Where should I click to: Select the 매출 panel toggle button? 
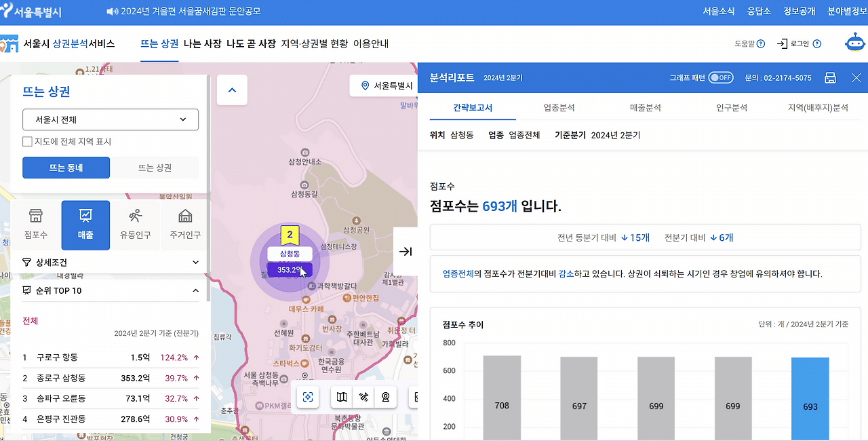tap(85, 225)
